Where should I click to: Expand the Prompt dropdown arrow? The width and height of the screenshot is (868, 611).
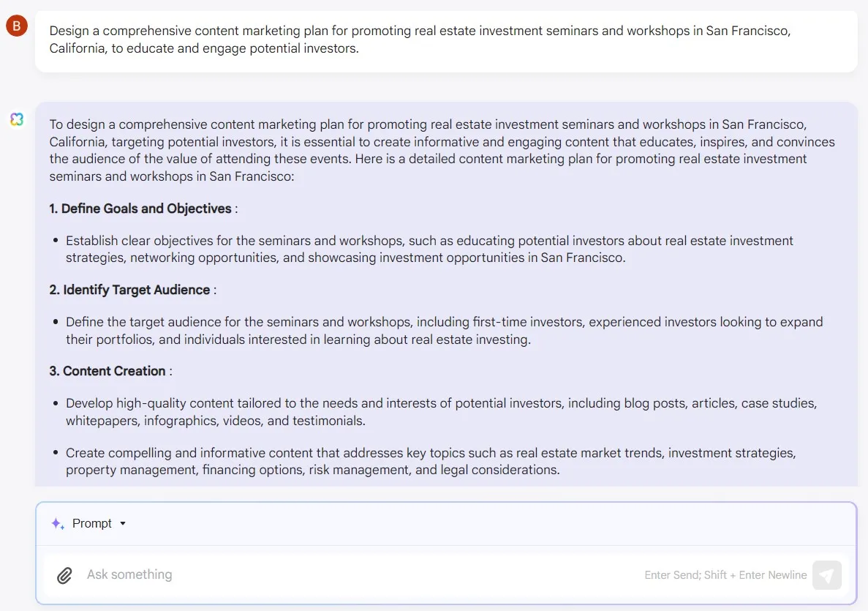tap(123, 523)
